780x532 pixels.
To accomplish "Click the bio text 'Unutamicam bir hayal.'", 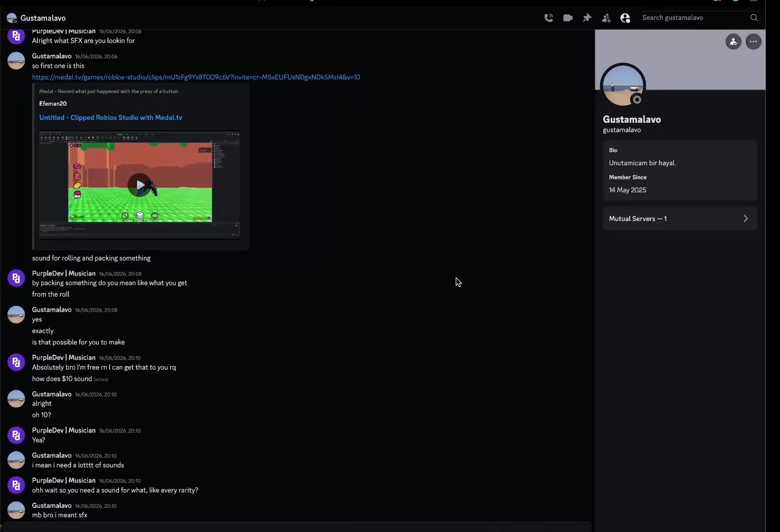I will pos(642,163).
